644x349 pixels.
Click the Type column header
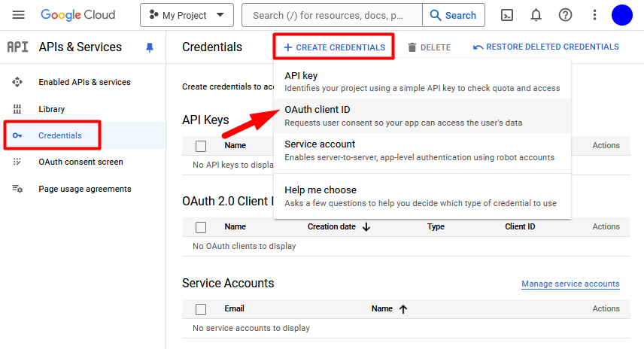[x=436, y=226]
